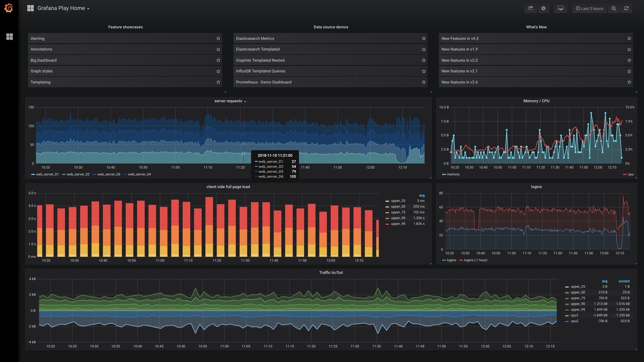
Task: Star InfluxDB Templated Queries dashboard
Action: point(423,71)
